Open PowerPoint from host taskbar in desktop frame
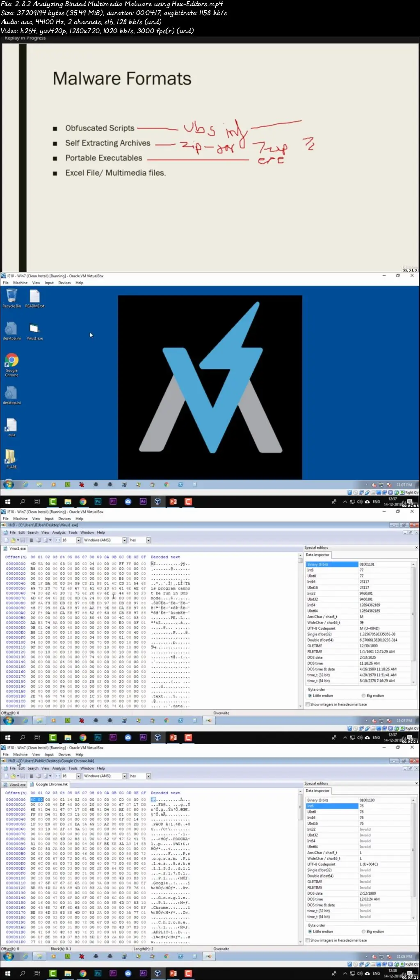 pos(173,501)
